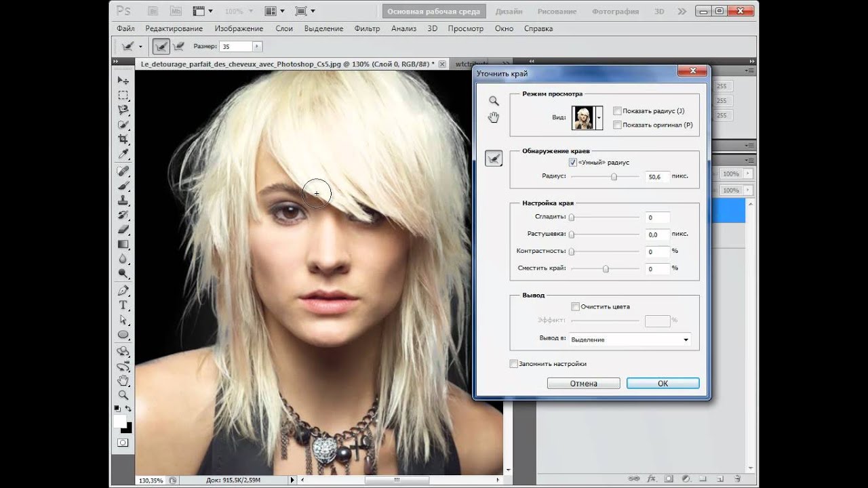Toggle Quick Mask mode in the toolbox

click(x=123, y=443)
